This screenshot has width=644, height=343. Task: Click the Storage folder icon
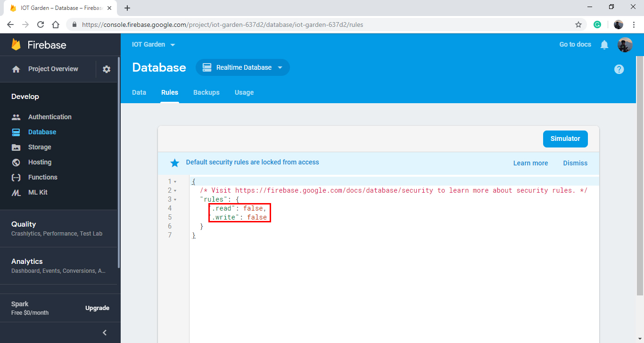[16, 147]
